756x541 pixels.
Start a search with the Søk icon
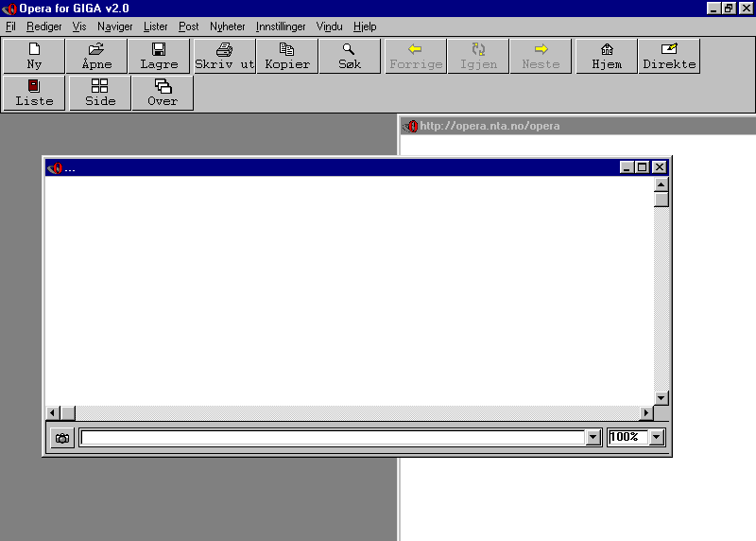350,57
